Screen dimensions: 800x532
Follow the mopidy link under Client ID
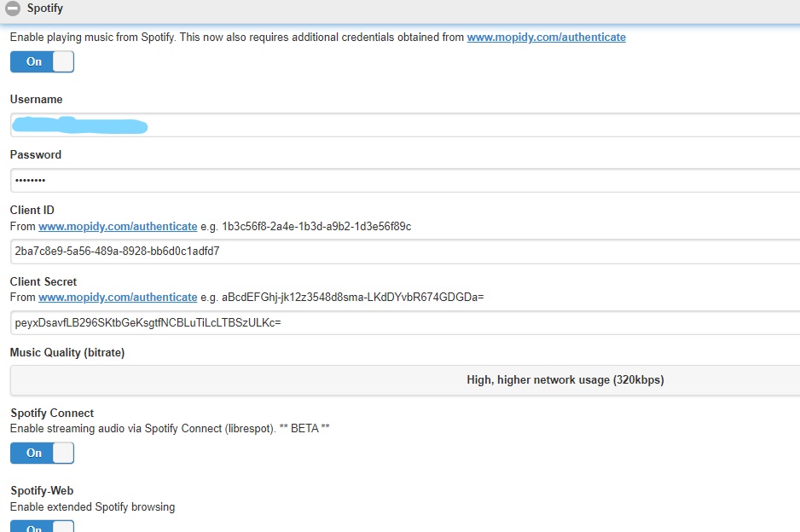[118, 226]
